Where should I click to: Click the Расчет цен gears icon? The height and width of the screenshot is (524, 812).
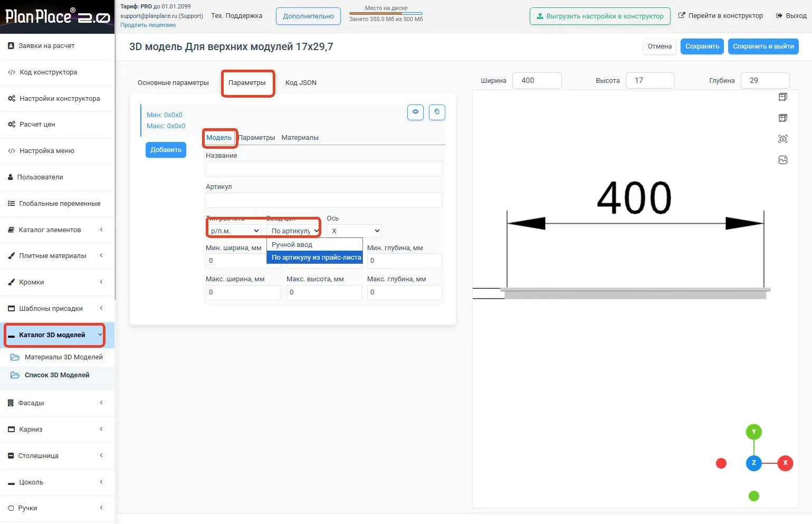click(x=12, y=125)
